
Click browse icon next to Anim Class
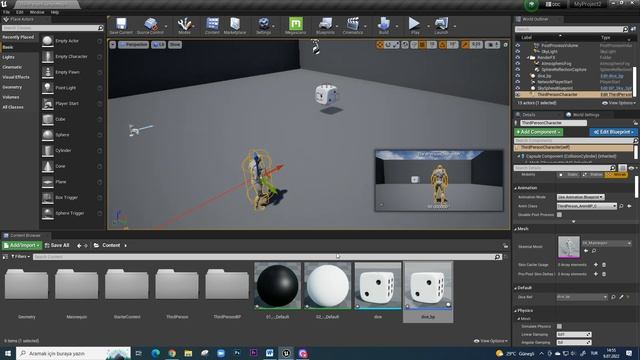coord(621,206)
